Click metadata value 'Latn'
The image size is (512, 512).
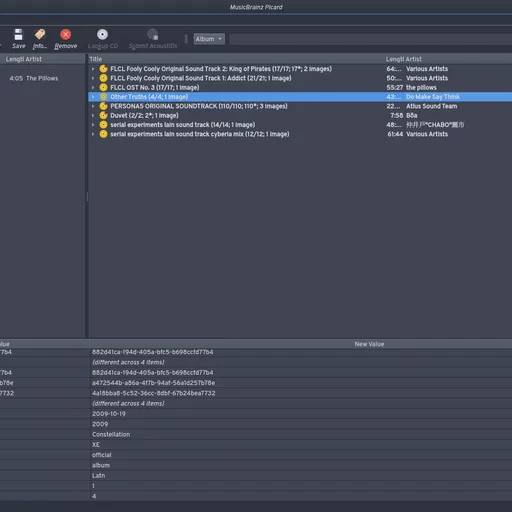tap(98, 476)
